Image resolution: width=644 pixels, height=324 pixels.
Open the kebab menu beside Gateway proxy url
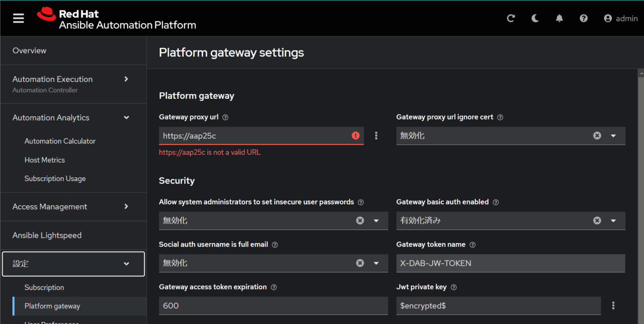point(376,136)
